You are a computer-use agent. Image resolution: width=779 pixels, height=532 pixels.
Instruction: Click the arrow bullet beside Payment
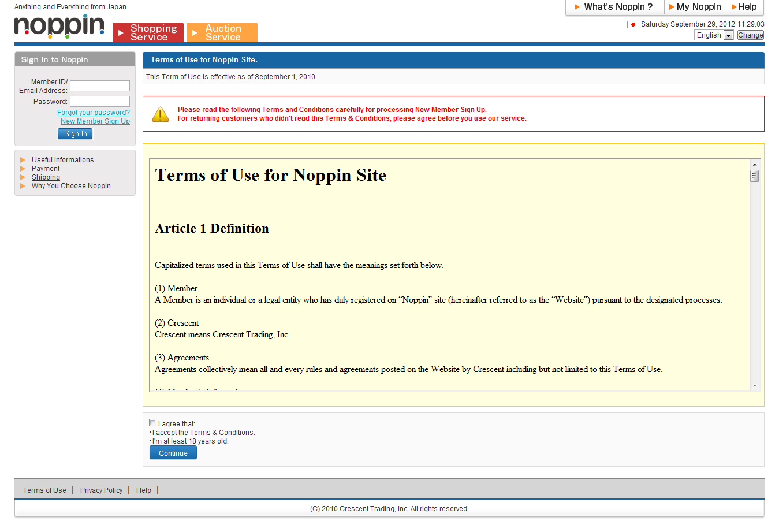coord(23,169)
